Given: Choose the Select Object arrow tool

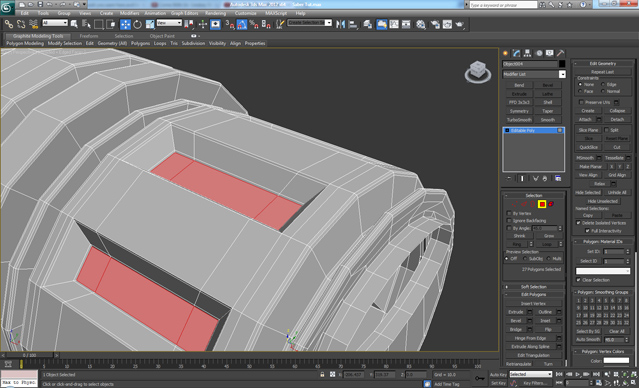Looking at the screenshot, I should tap(74, 24).
